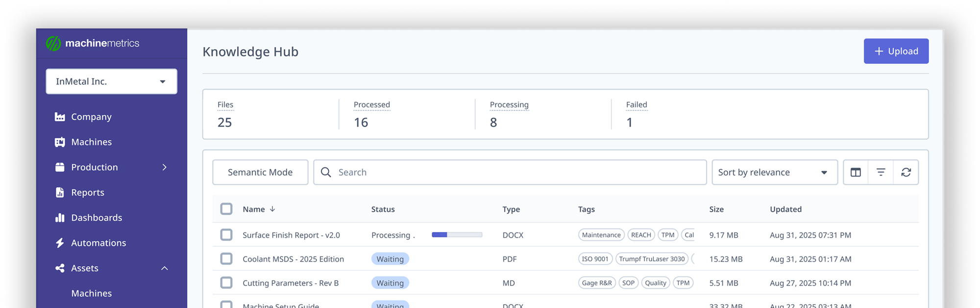
Task: Click the Machines robot icon in sidebar
Action: click(x=60, y=142)
